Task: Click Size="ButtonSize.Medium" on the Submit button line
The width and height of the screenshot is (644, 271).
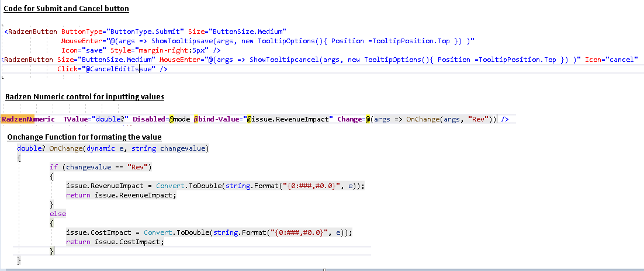Action: point(237,32)
